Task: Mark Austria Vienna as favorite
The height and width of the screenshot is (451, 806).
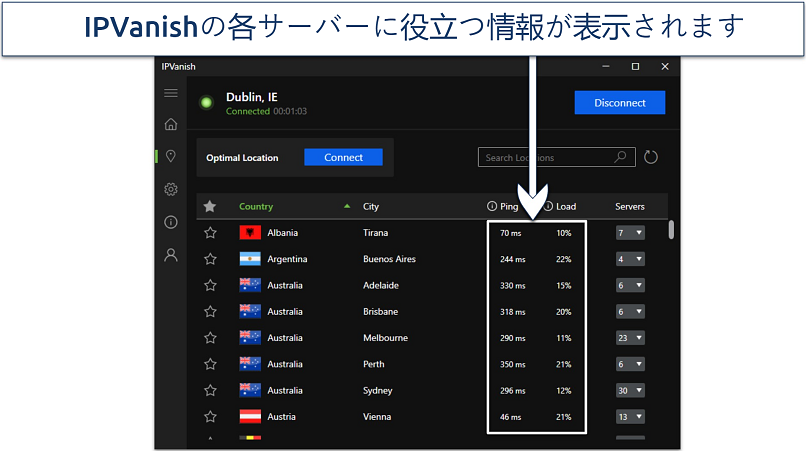Action: click(210, 417)
